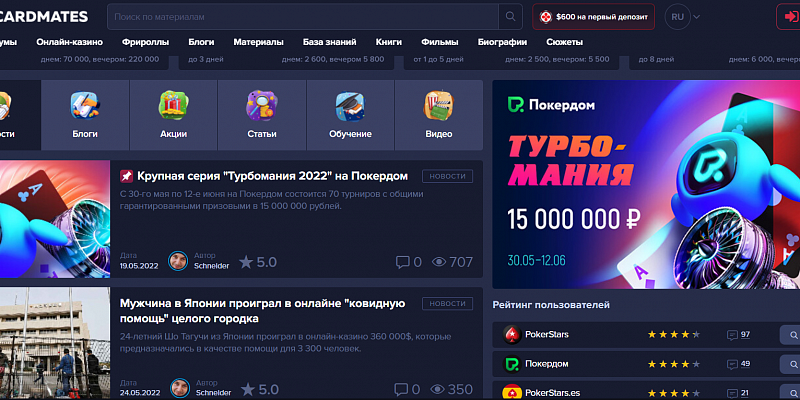
Task: Click the $600 на первый депозит button
Action: click(593, 17)
